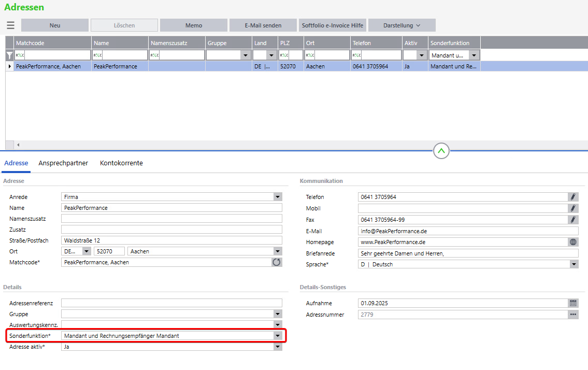Switch to the Ansprechpartner tab
The height and width of the screenshot is (370, 588).
click(x=63, y=163)
